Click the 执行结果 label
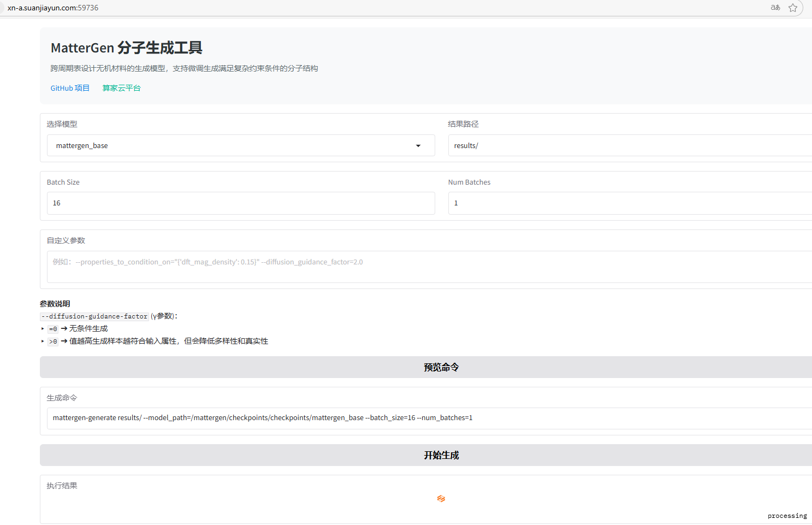The image size is (812, 525). pyautogui.click(x=62, y=486)
